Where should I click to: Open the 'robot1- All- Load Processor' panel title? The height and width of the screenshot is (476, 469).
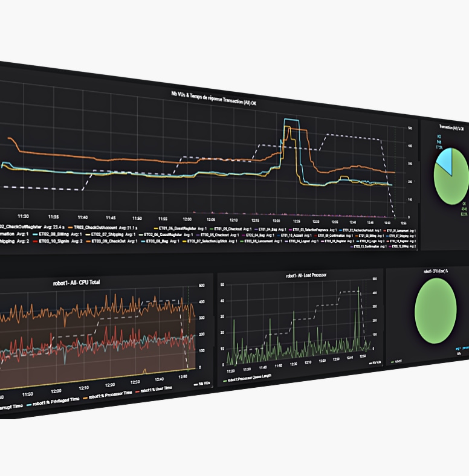pyautogui.click(x=306, y=275)
